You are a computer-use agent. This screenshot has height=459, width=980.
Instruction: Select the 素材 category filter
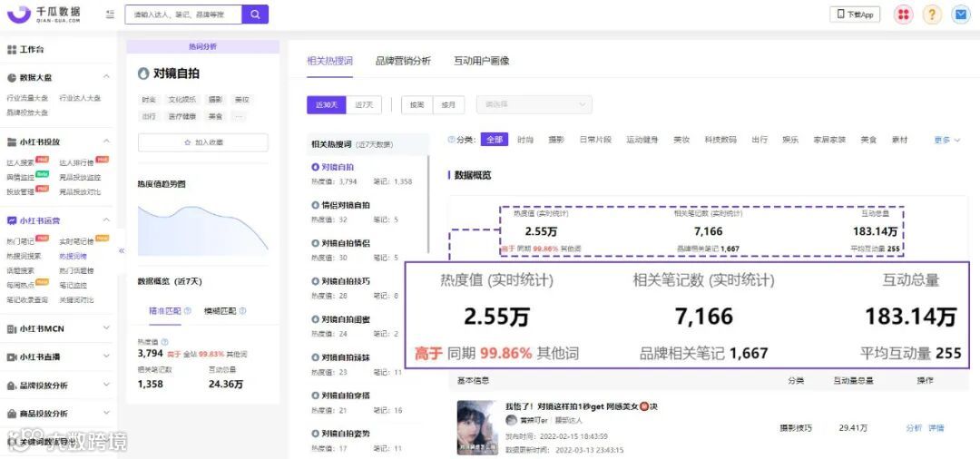900,140
